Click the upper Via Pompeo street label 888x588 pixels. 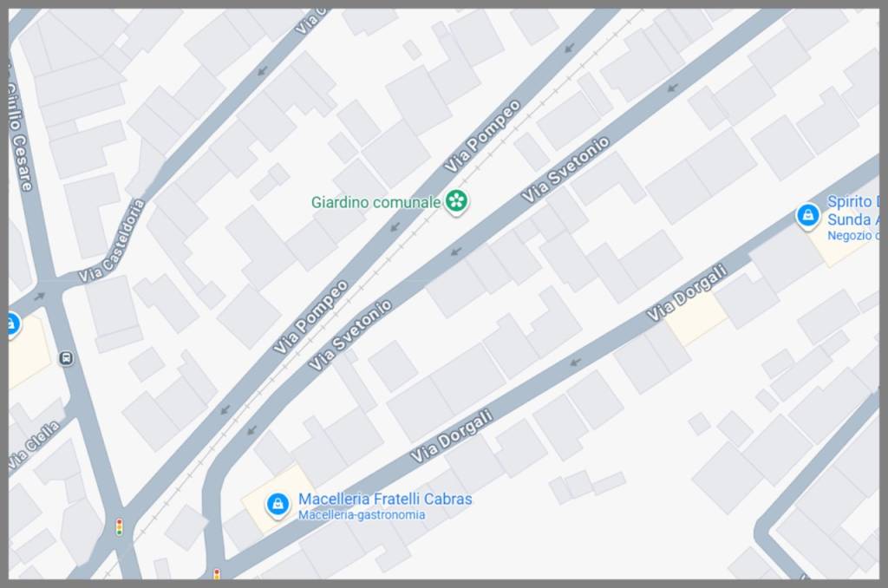click(x=482, y=136)
